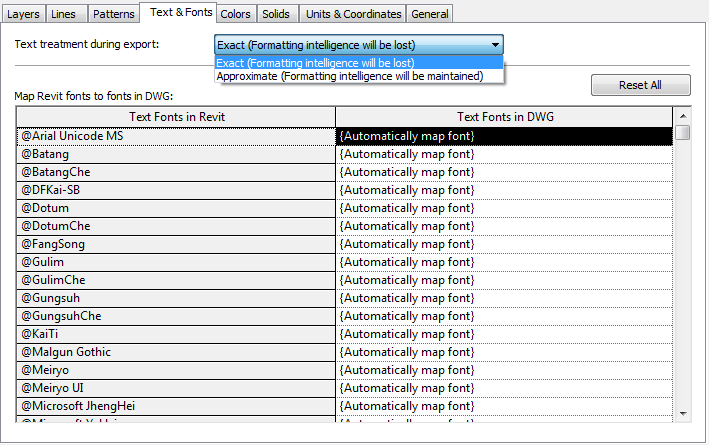The height and width of the screenshot is (445, 709).
Task: Select the @FangSong font row
Action: [x=176, y=244]
